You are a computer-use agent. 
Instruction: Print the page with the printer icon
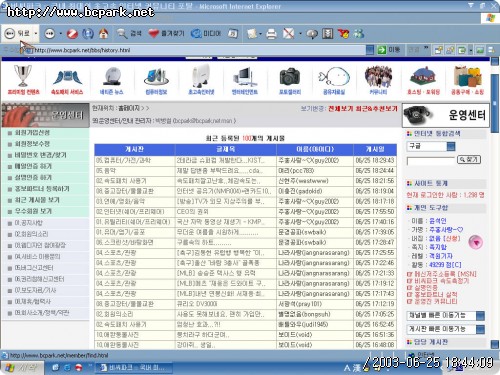[271, 33]
